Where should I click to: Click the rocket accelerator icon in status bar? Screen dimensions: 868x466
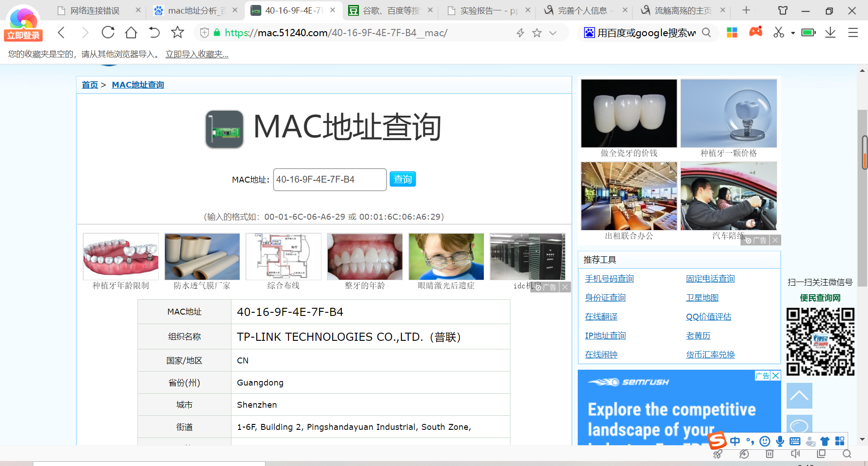point(717,454)
